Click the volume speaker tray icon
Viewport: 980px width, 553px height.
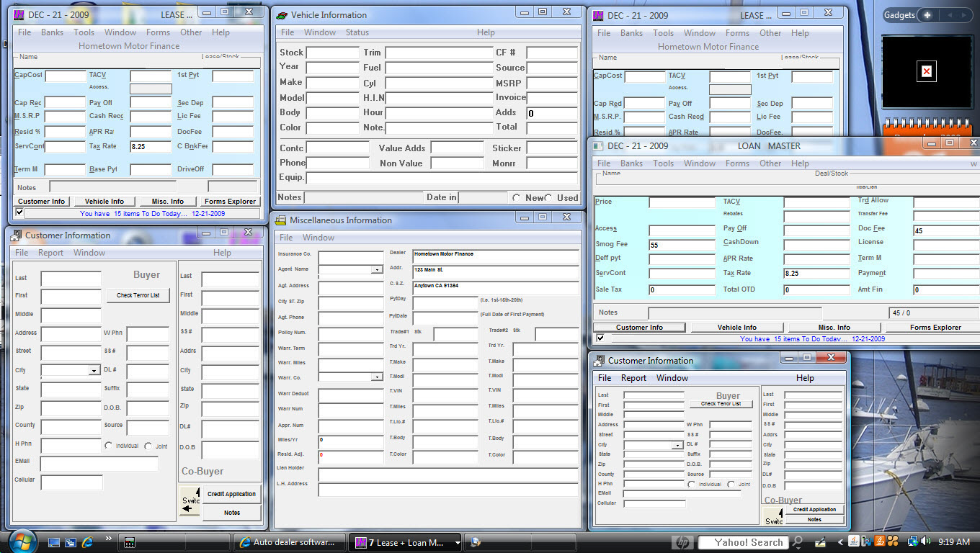[x=925, y=541]
